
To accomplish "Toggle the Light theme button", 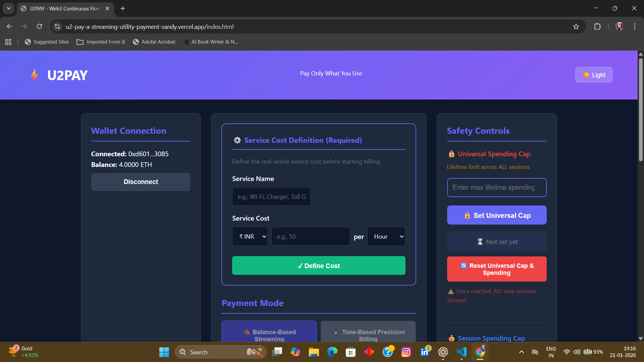I will tap(593, 75).
